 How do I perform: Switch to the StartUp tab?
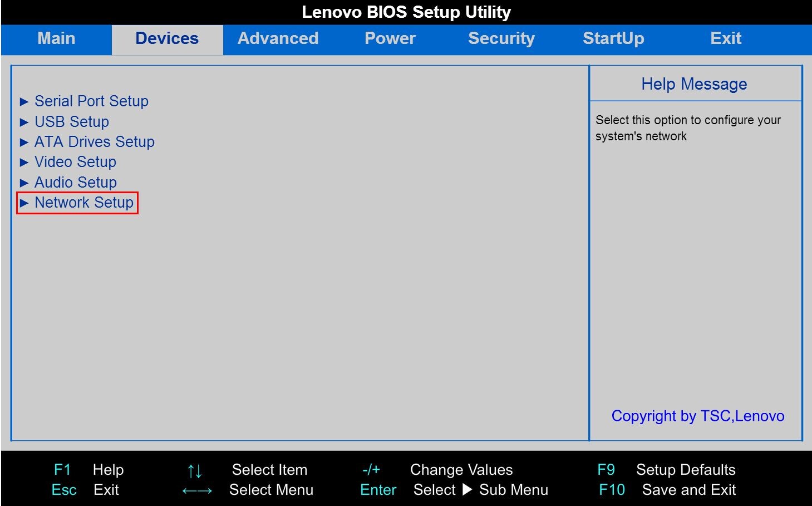(x=613, y=39)
